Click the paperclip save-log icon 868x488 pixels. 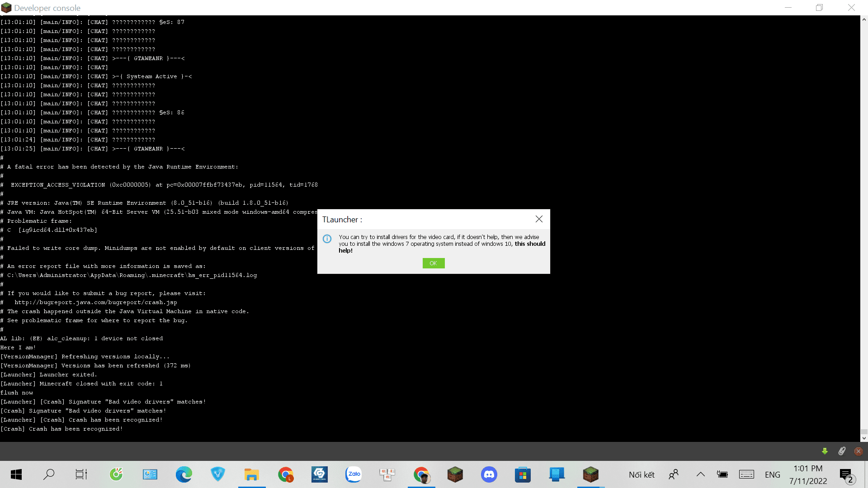(842, 451)
